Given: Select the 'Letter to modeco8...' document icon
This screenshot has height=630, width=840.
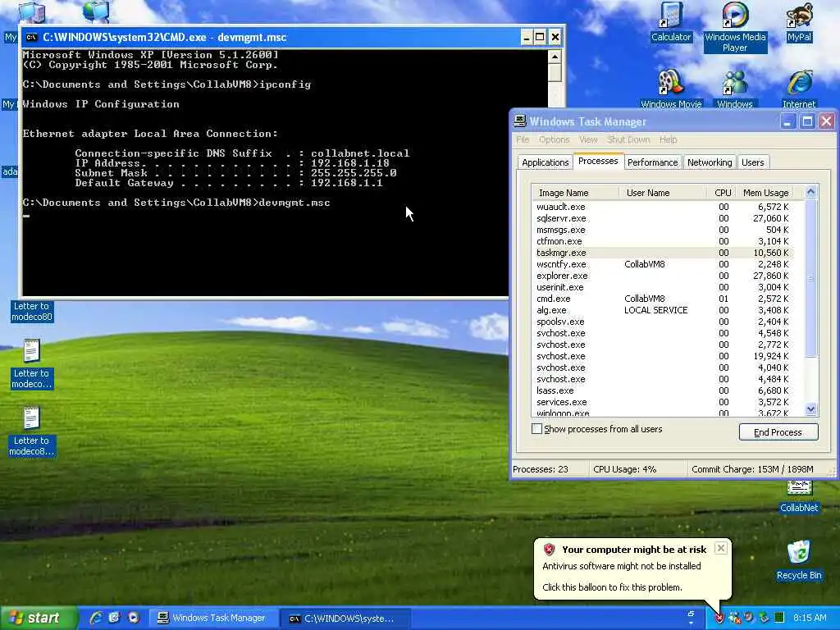Looking at the screenshot, I should [32, 431].
